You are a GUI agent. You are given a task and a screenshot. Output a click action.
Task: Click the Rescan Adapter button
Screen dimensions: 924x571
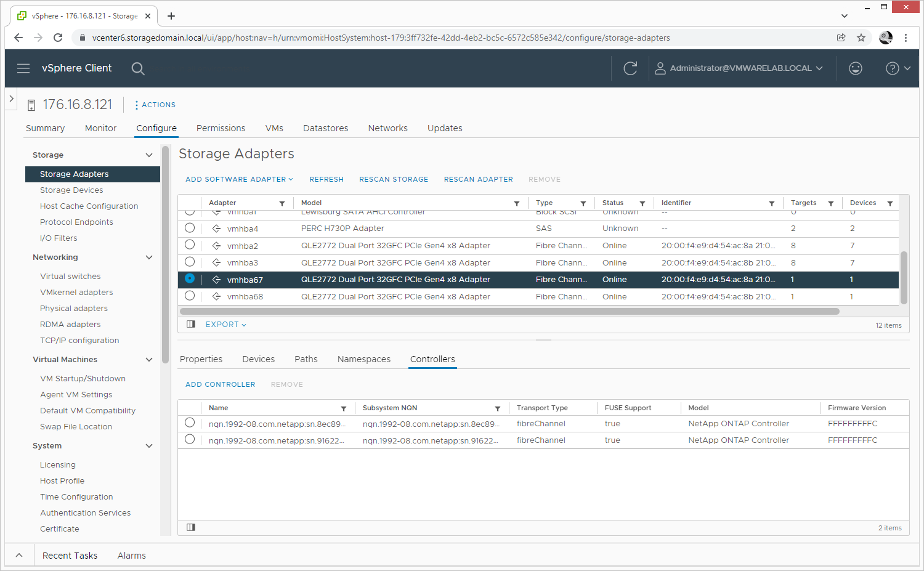(479, 179)
